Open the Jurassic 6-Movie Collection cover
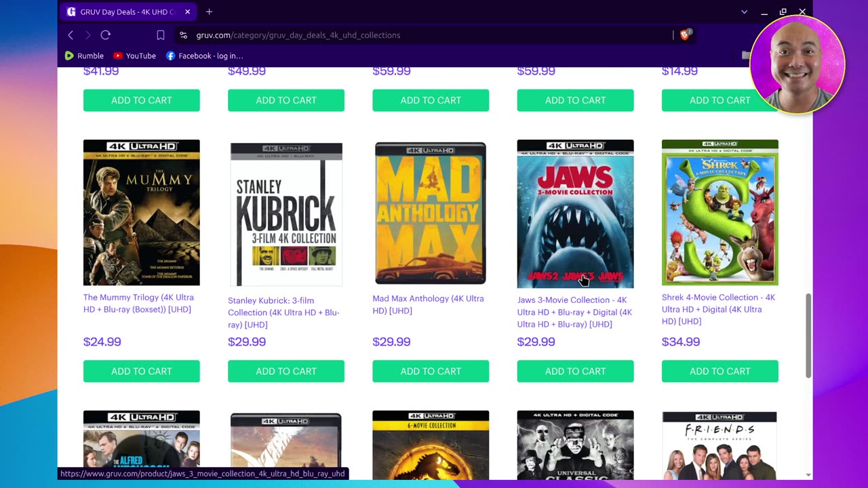 tap(431, 445)
